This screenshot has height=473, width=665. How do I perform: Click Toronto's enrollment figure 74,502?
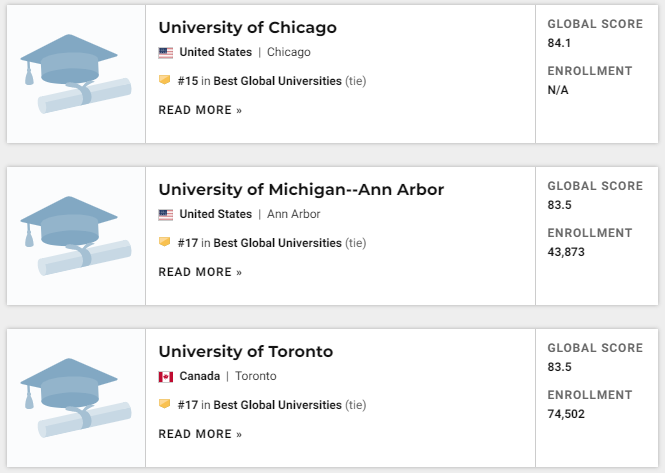(x=566, y=414)
